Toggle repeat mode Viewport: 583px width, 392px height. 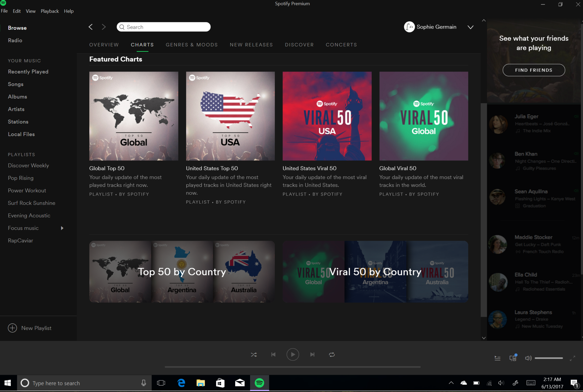332,354
